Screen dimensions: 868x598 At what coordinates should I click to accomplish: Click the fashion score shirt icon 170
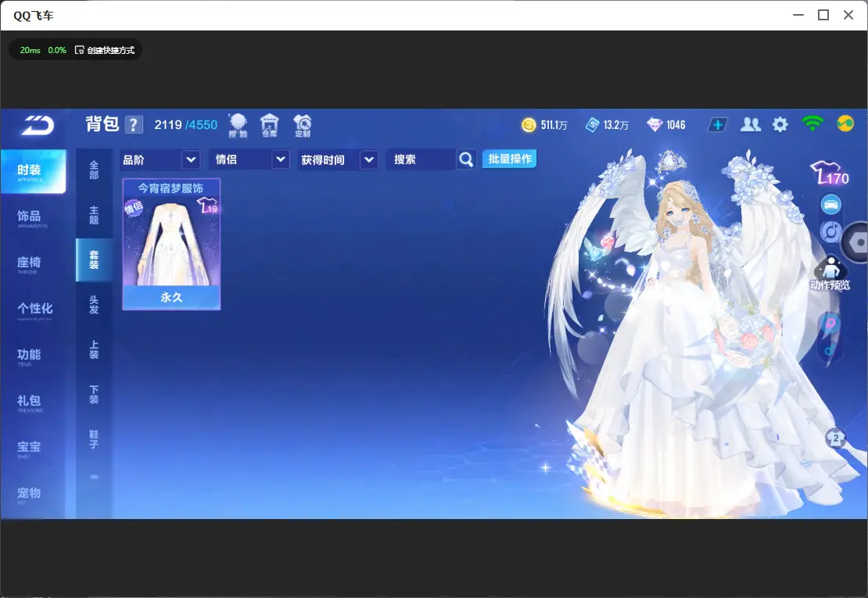(x=829, y=174)
